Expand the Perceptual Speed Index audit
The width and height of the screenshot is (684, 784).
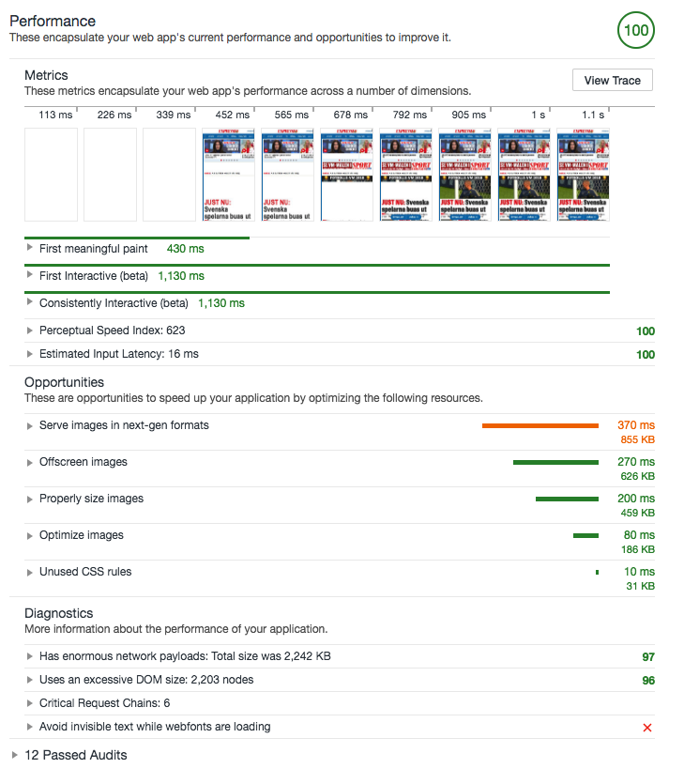112,331
